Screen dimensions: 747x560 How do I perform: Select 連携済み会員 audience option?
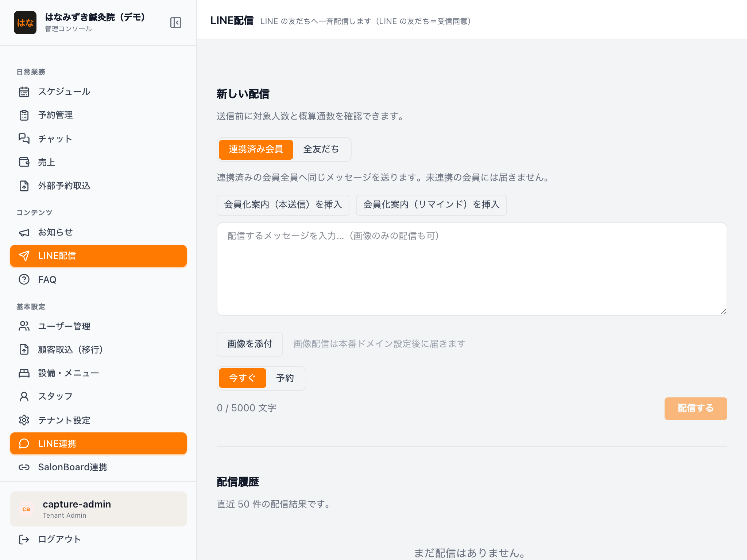[256, 149]
